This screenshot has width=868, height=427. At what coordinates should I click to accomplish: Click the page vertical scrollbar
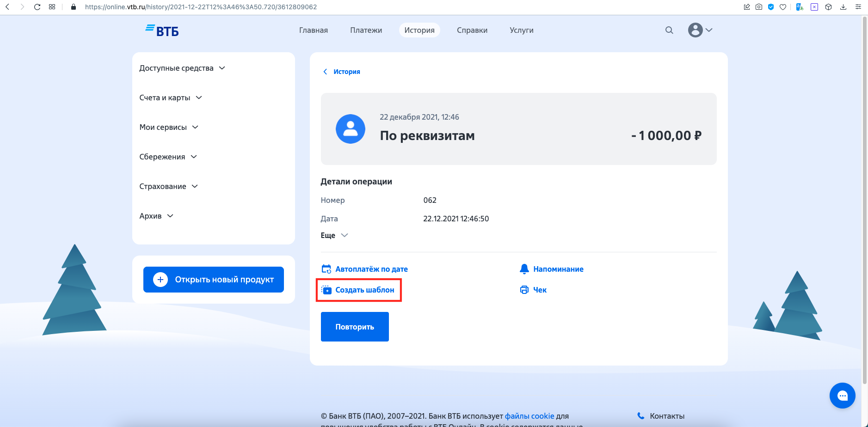tap(864, 200)
